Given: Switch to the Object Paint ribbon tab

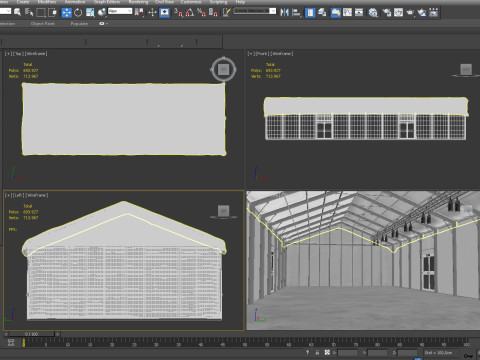Looking at the screenshot, I should click(43, 24).
